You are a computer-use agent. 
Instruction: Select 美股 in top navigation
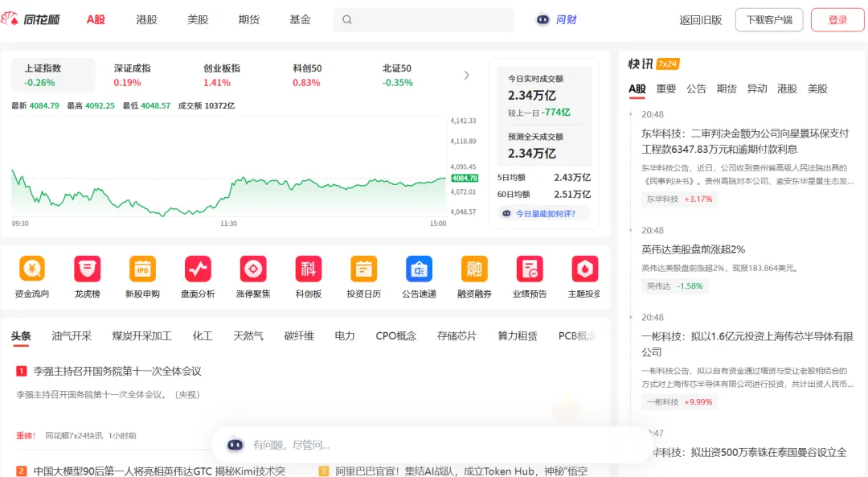(x=198, y=19)
